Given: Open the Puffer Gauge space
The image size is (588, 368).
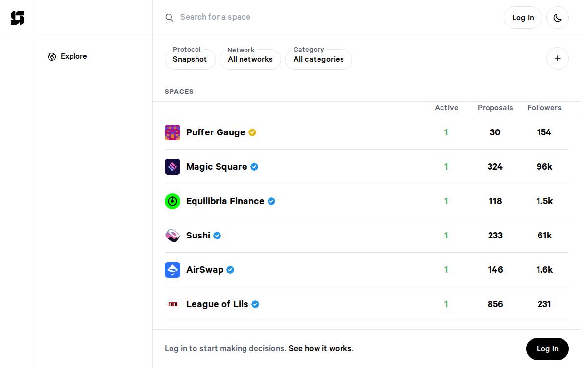Looking at the screenshot, I should pos(216,132).
